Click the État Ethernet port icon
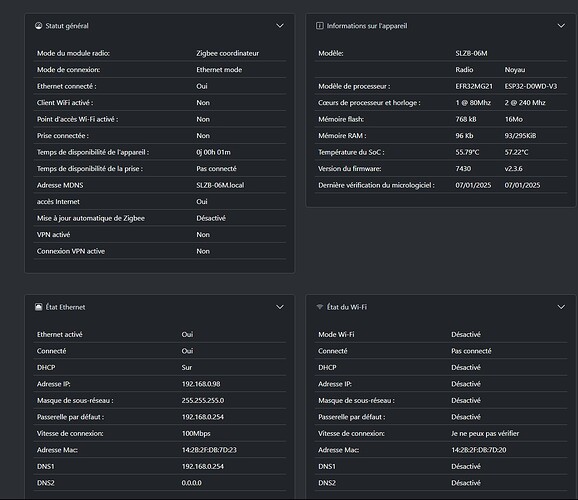The height and width of the screenshot is (500, 578). pos(38,307)
